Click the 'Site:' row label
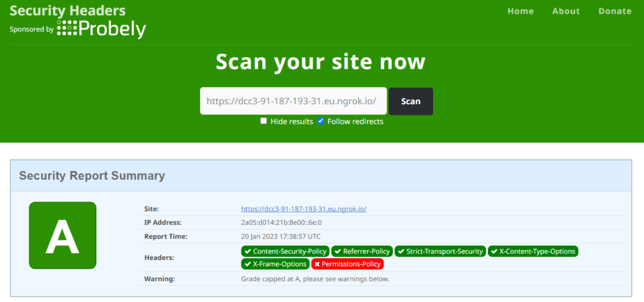 click(151, 209)
